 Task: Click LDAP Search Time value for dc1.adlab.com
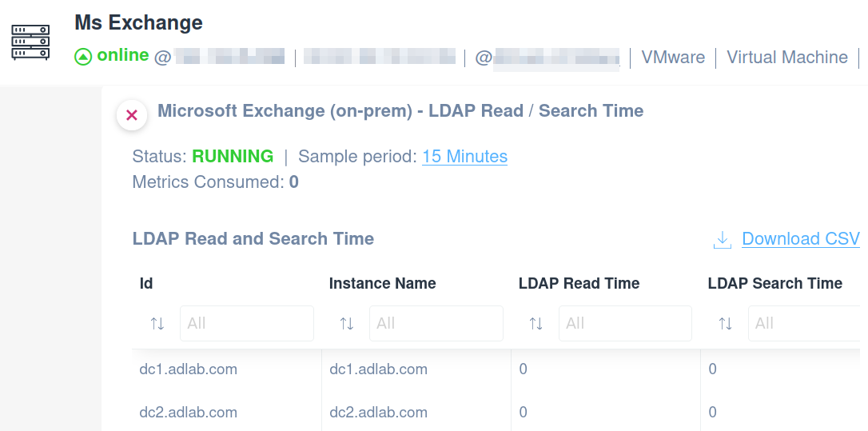(x=712, y=369)
